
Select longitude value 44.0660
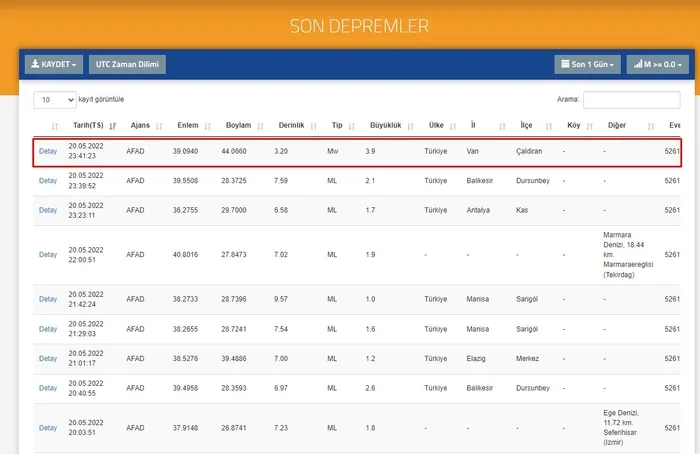tap(234, 151)
